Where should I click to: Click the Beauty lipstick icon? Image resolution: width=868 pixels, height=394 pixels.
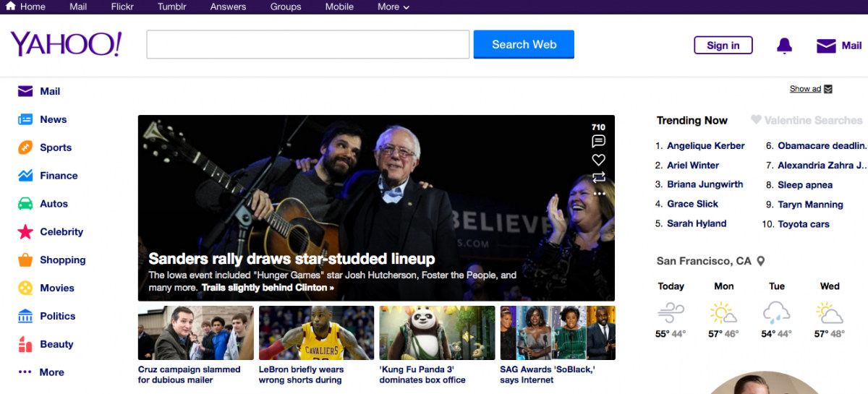pos(25,344)
